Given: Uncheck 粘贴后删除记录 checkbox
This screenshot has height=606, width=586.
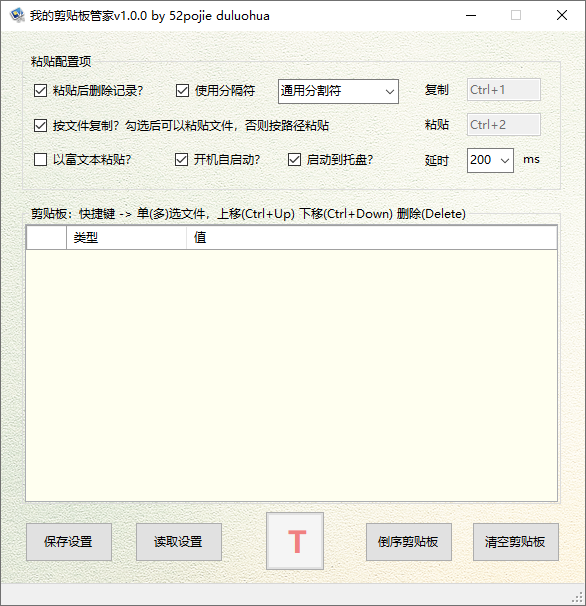Looking at the screenshot, I should coord(40,91).
